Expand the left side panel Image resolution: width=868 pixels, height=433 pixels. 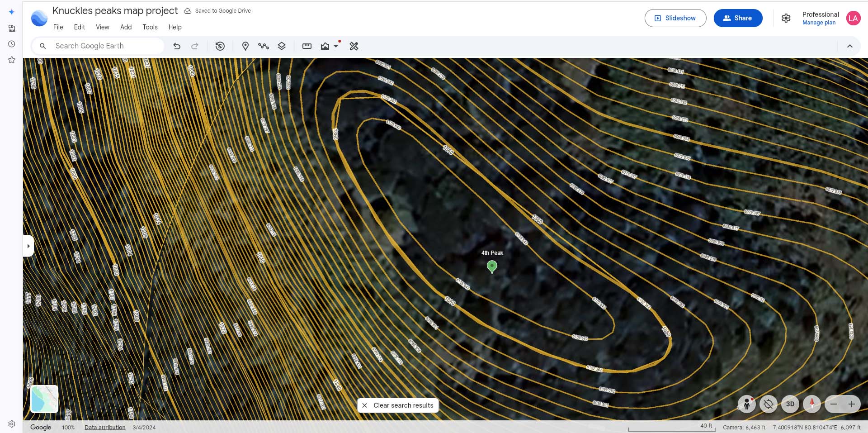point(28,246)
